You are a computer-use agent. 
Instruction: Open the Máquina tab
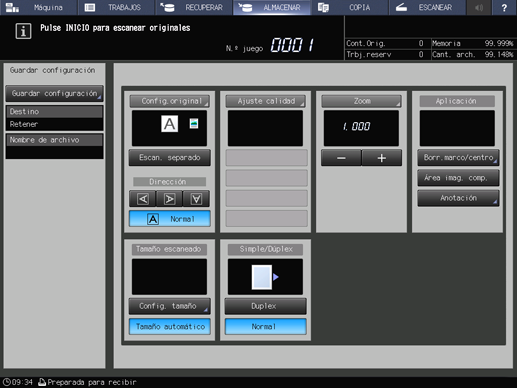tap(39, 7)
